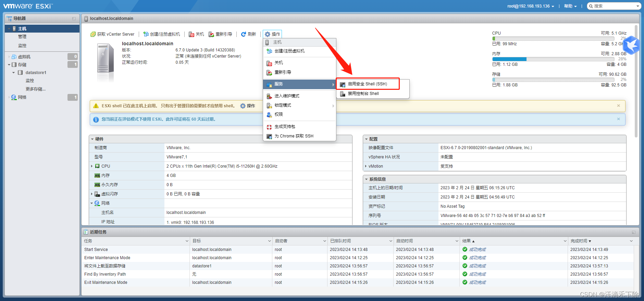Click the Get vCenter Server icon

coord(93,34)
